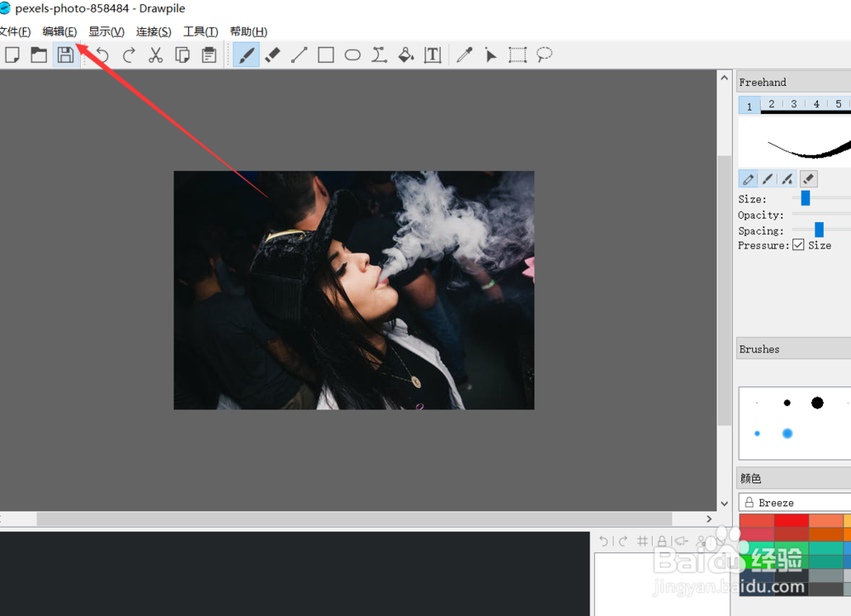The image size is (851, 616).
Task: Select the small blue brush preset
Action: click(x=757, y=433)
